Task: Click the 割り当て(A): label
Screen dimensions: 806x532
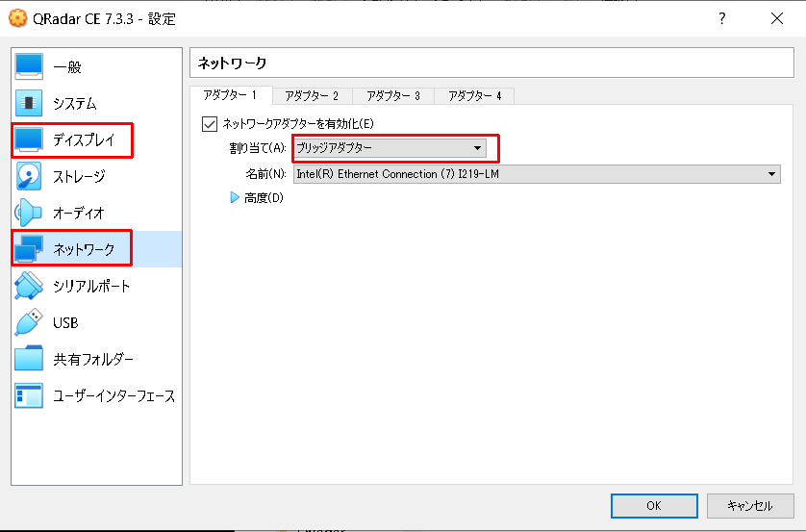Action: [x=258, y=148]
